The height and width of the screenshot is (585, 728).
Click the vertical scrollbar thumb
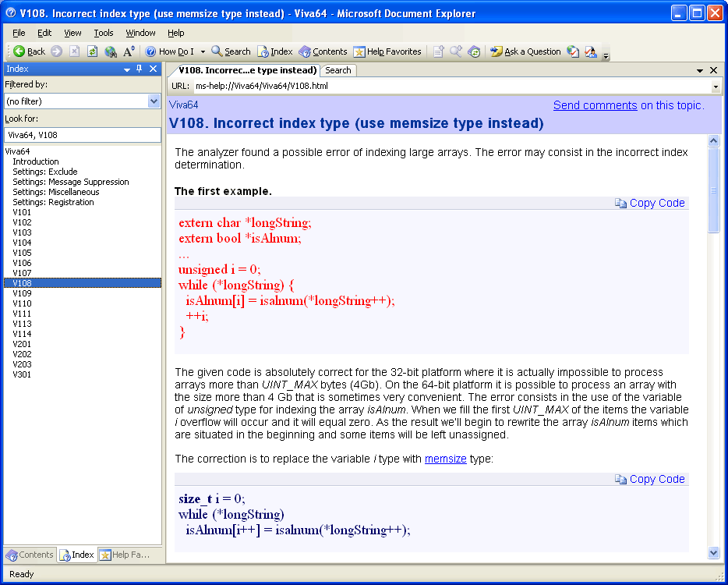coord(714,190)
